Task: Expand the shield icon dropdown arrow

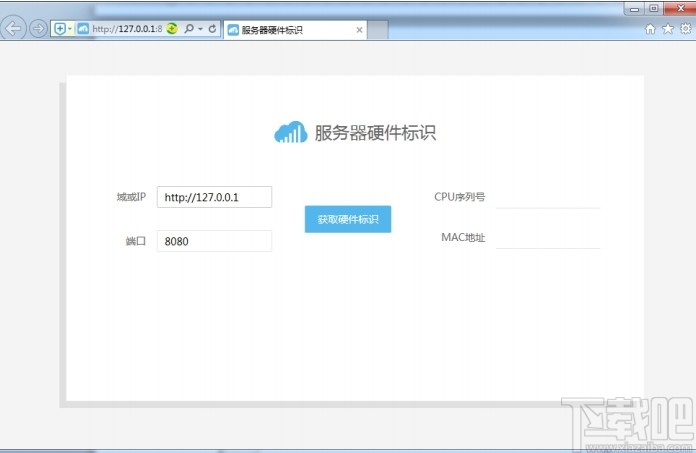Action: coord(70,29)
